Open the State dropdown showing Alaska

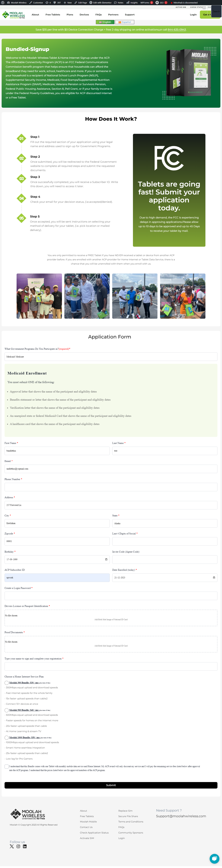165,523
